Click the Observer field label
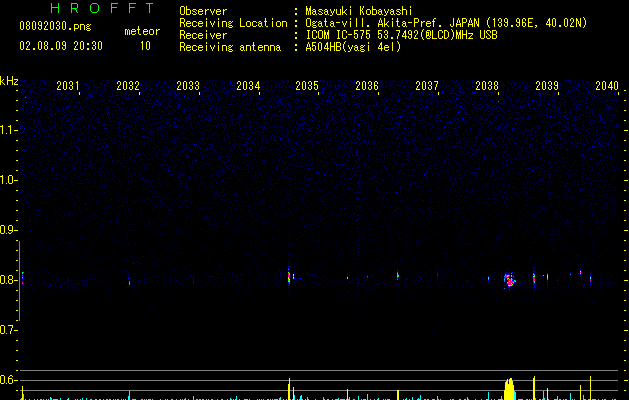The width and height of the screenshot is (629, 400). (x=203, y=11)
